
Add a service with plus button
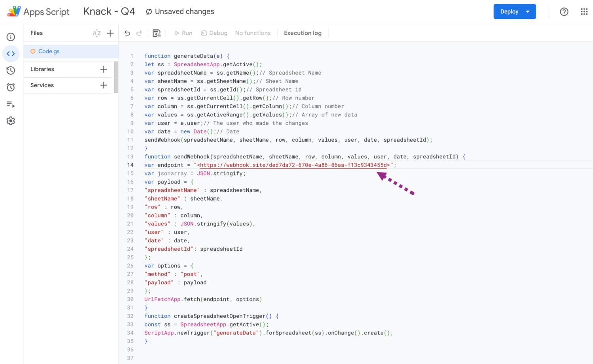(104, 85)
